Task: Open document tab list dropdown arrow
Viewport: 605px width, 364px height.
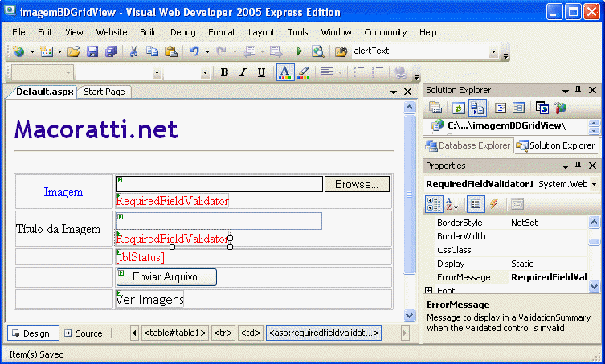Action: click(x=394, y=92)
